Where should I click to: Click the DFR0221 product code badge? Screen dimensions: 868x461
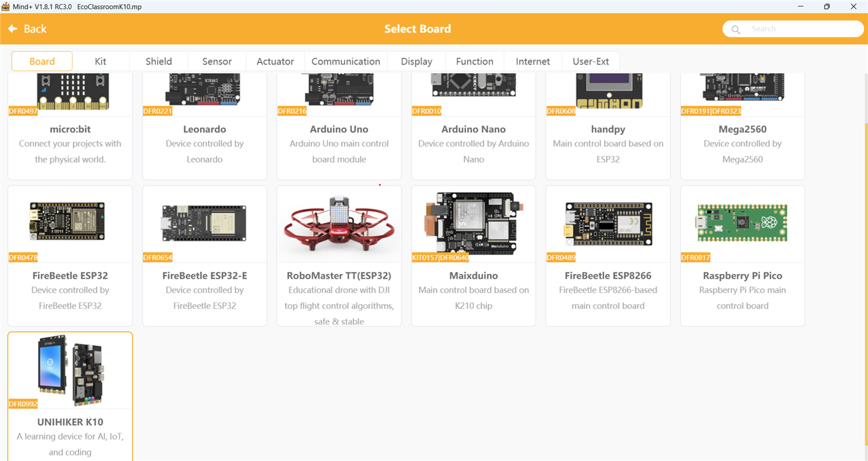click(x=158, y=111)
